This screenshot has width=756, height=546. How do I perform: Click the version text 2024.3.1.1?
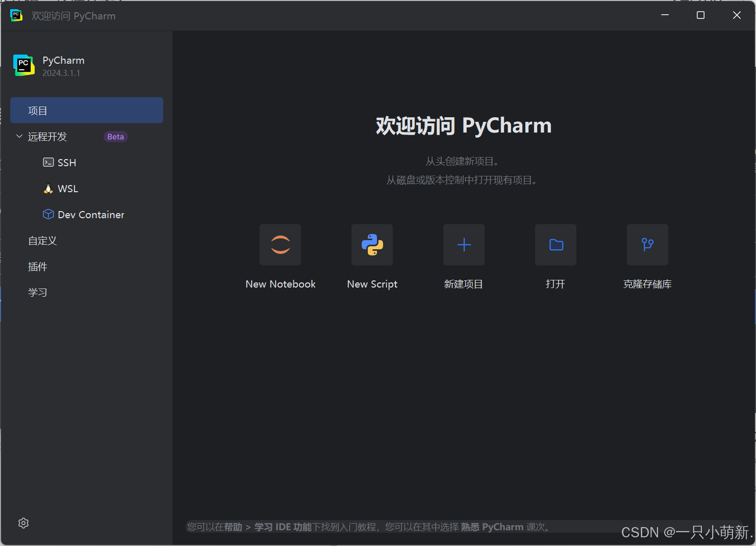click(61, 73)
